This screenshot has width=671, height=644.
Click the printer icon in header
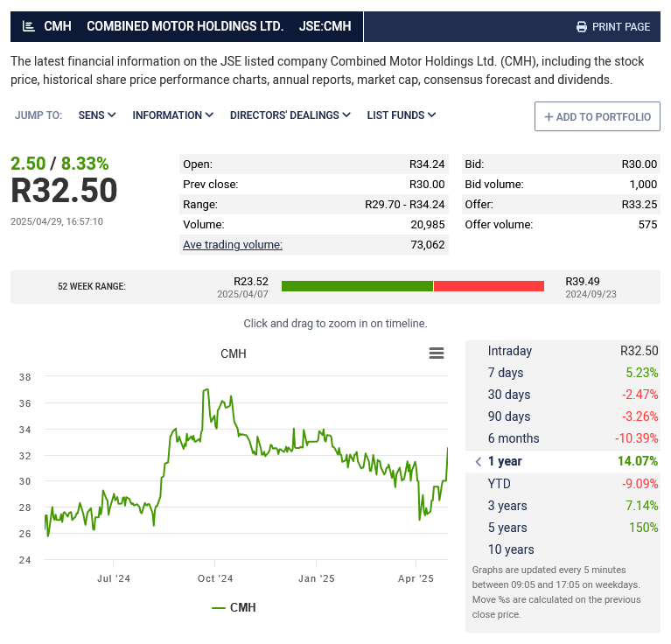(582, 27)
